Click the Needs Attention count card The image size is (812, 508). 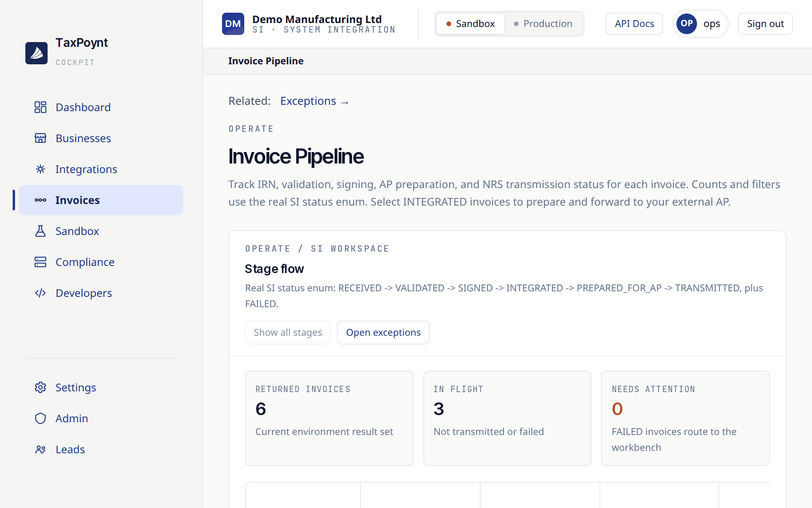coord(686,418)
